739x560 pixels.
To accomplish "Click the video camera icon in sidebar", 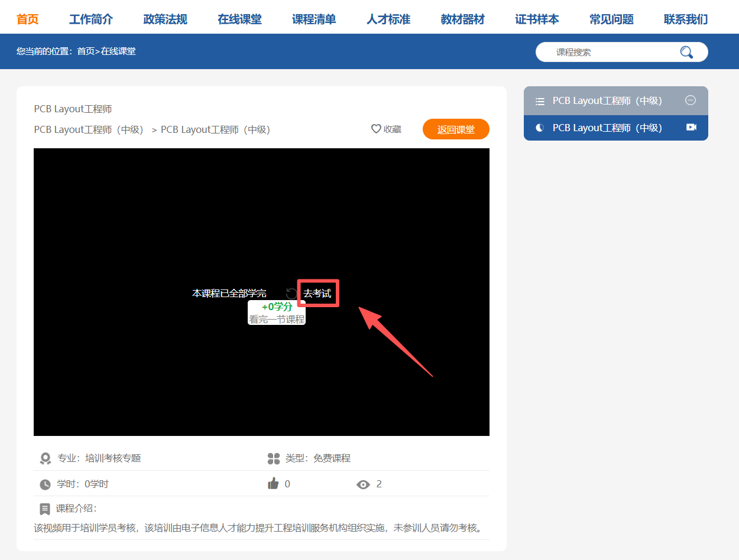I will [x=691, y=128].
